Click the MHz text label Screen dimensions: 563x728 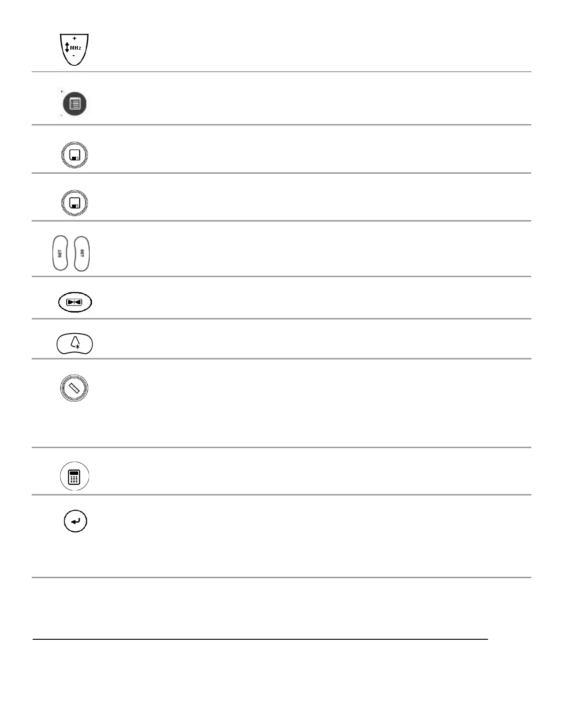point(76,48)
